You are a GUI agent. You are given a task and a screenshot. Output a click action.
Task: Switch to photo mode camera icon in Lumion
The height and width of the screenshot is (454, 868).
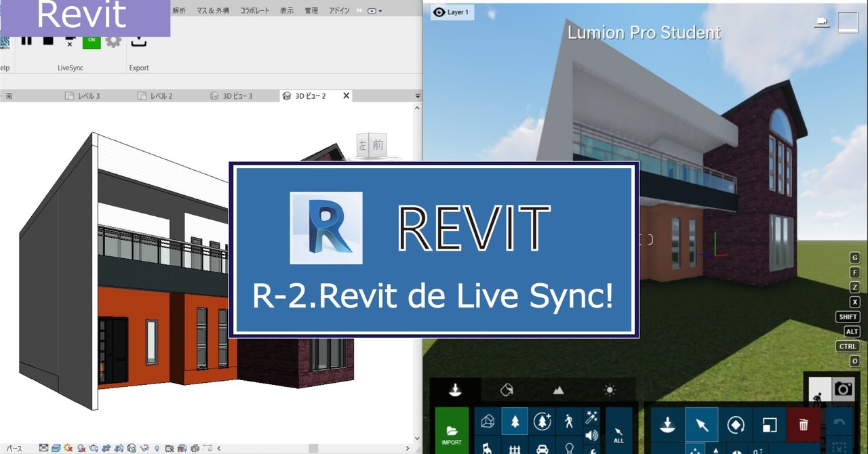tap(844, 389)
